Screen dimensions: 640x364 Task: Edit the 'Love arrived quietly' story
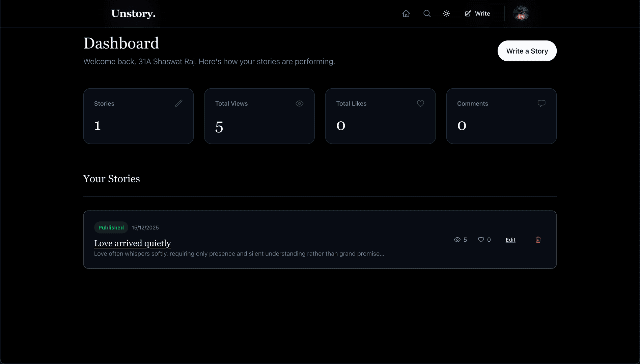tap(510, 240)
